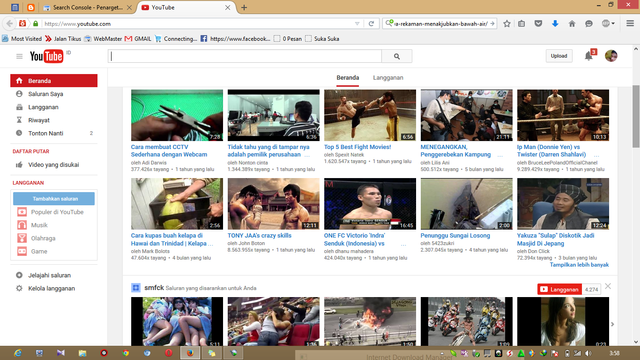The height and width of the screenshot is (360, 640).
Task: Open Penunggu Sungai Losong video title
Action: (x=455, y=236)
